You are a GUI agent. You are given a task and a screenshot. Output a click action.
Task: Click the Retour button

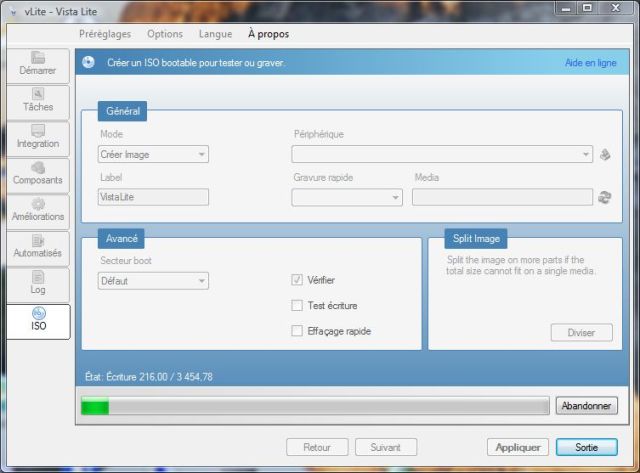(317, 447)
